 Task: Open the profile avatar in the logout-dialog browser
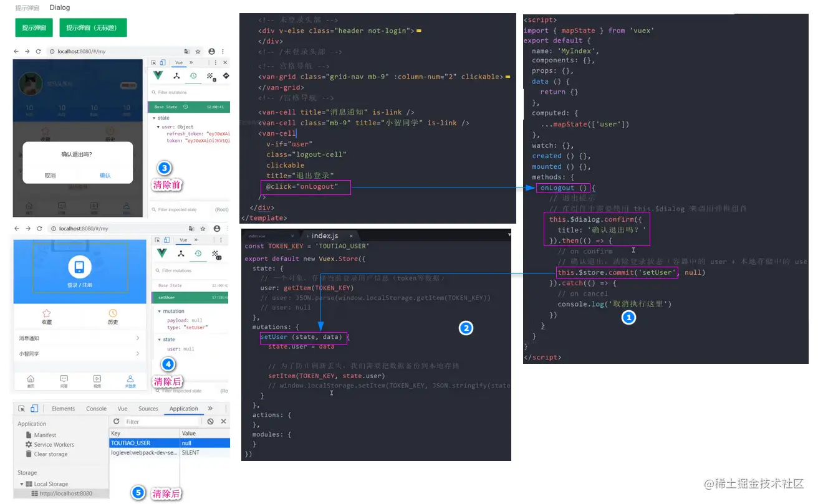(212, 52)
